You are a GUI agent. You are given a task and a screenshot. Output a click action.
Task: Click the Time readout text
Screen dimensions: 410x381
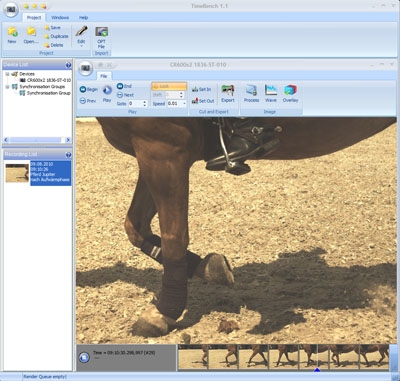124,352
